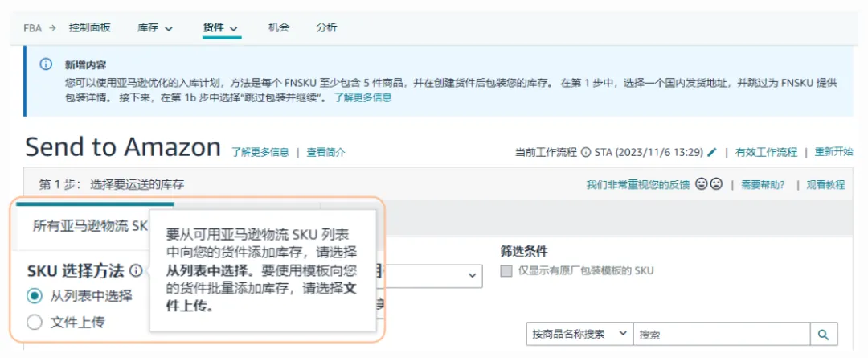868x358 pixels.
Task: Click the STA (2023/11/6 13:29) workflow name
Action: pos(649,152)
